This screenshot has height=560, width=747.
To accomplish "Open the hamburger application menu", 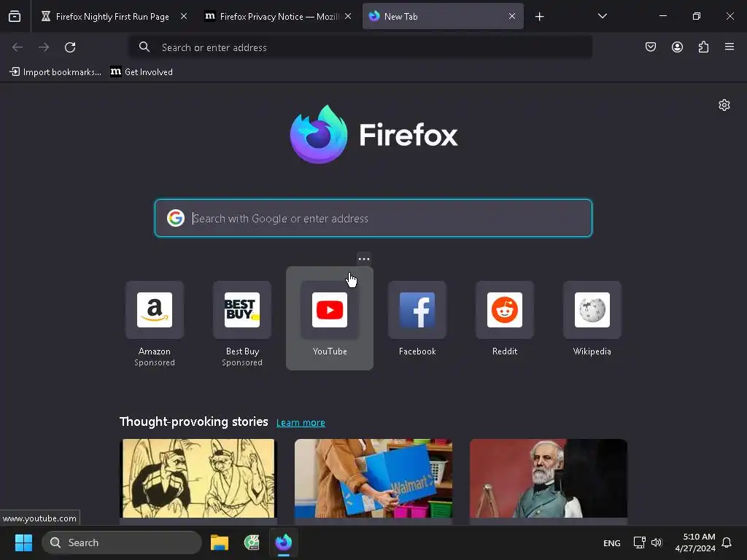I will click(729, 47).
